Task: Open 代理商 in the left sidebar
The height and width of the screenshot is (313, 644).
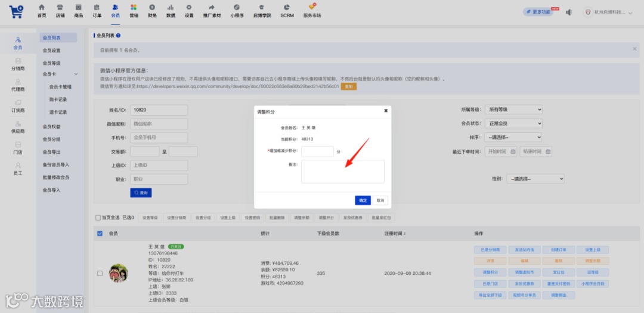Action: (18, 85)
